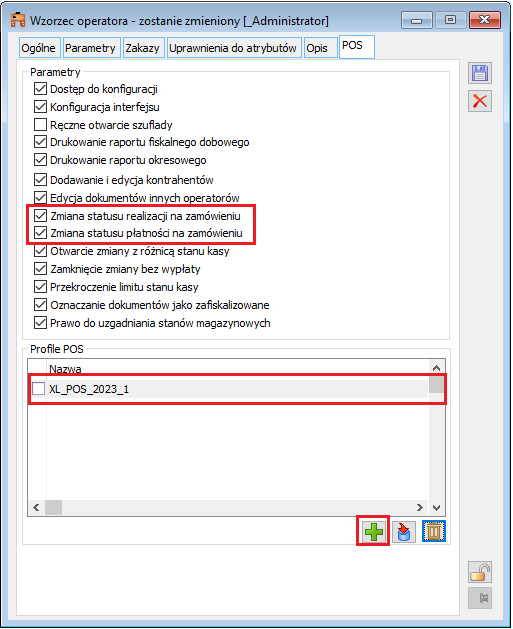The height and width of the screenshot is (629, 513).
Task: Uncheck Oznaczanie dokumentów jako zafiskalizowane
Action: tap(40, 305)
